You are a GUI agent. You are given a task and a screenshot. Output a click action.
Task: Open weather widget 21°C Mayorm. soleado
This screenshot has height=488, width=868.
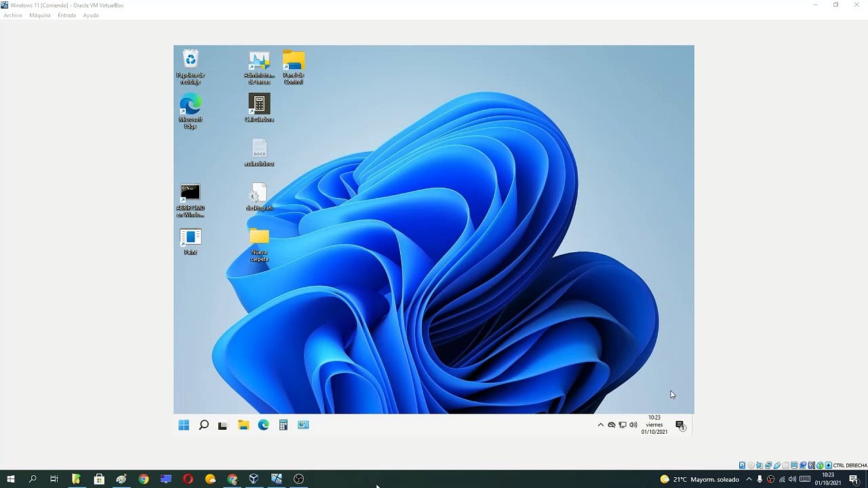(700, 479)
